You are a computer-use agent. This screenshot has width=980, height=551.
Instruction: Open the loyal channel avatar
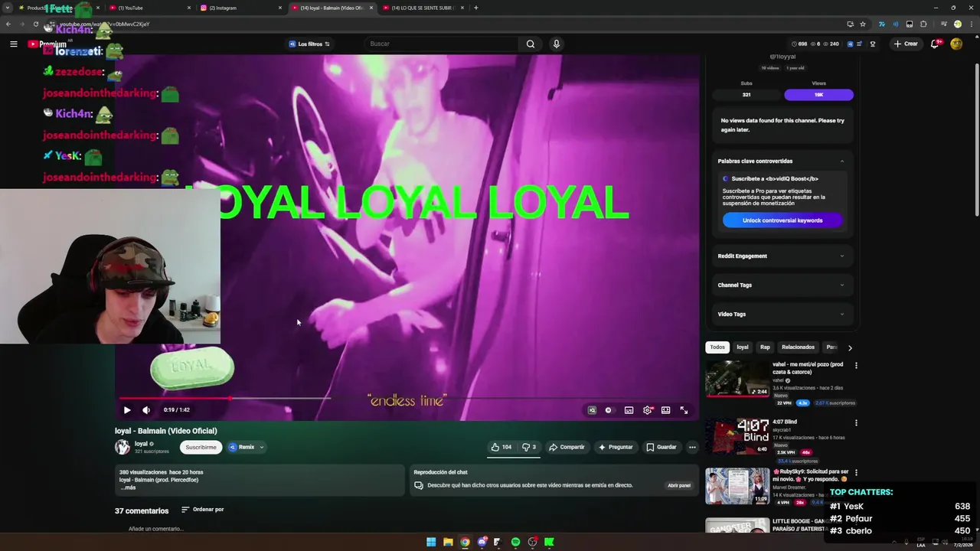pos(122,447)
